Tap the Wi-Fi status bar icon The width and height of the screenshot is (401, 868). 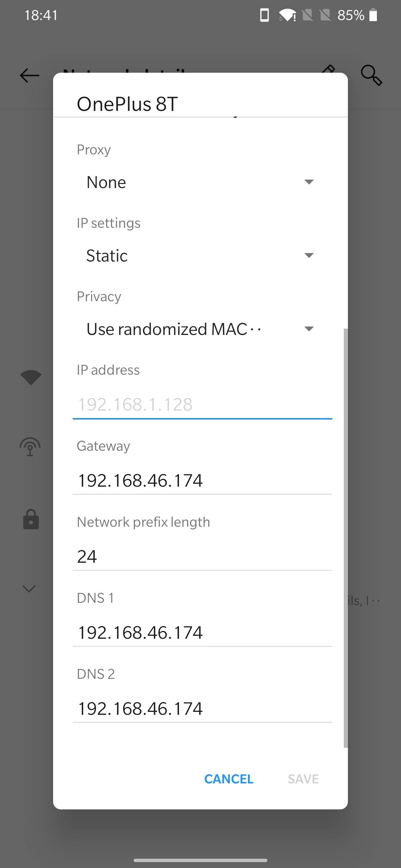[287, 15]
